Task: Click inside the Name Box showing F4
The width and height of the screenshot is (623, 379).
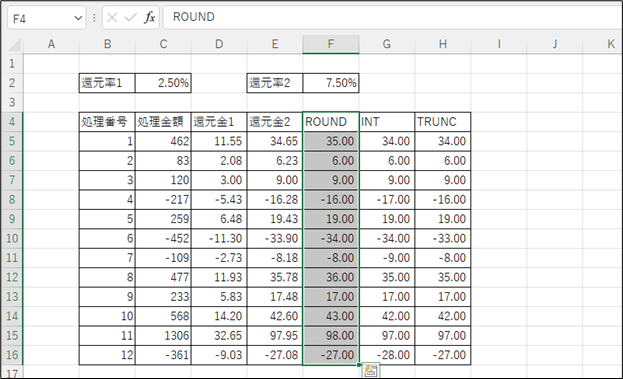Action: pyautogui.click(x=40, y=18)
